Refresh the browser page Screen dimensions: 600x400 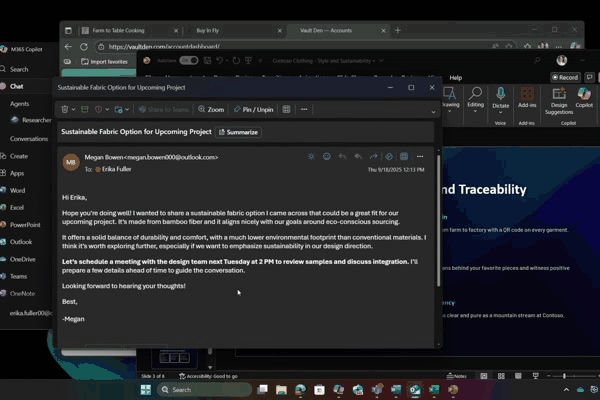pos(84,47)
